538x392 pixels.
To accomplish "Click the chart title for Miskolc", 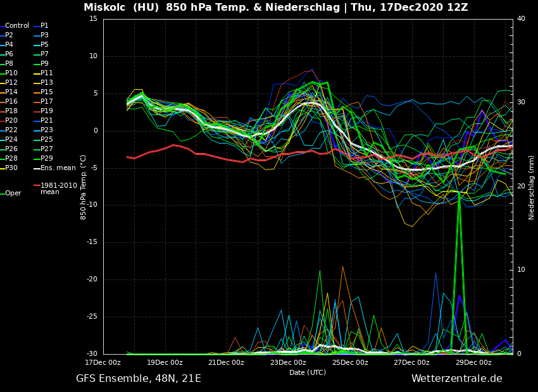I will pyautogui.click(x=276, y=8).
